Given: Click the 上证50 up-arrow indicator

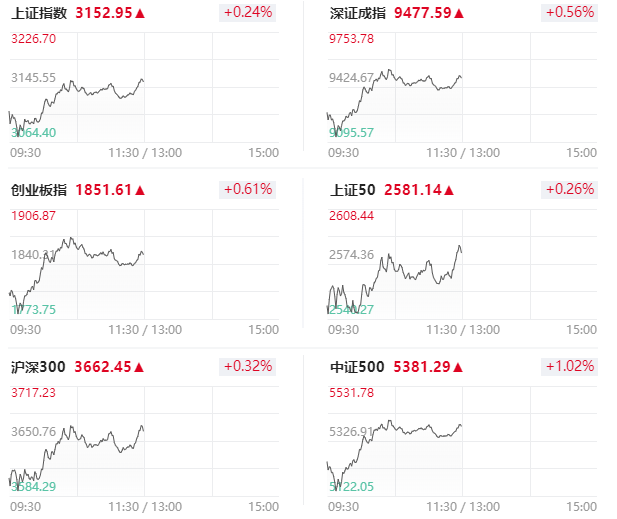Looking at the screenshot, I should pyautogui.click(x=449, y=190).
